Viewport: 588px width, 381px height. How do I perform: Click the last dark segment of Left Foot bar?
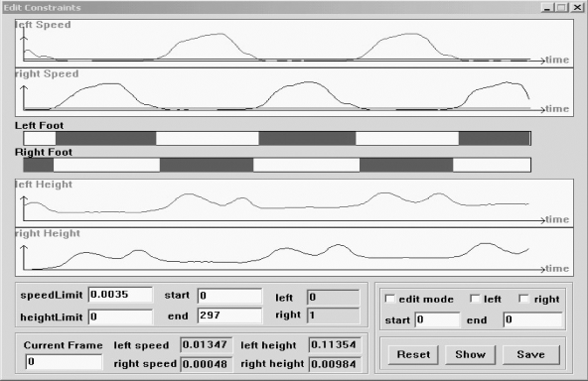pos(495,138)
